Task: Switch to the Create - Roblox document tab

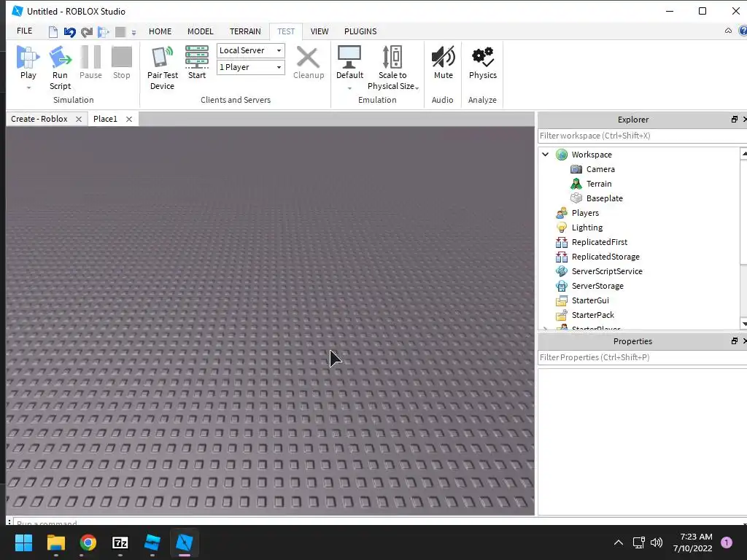Action: (39, 119)
